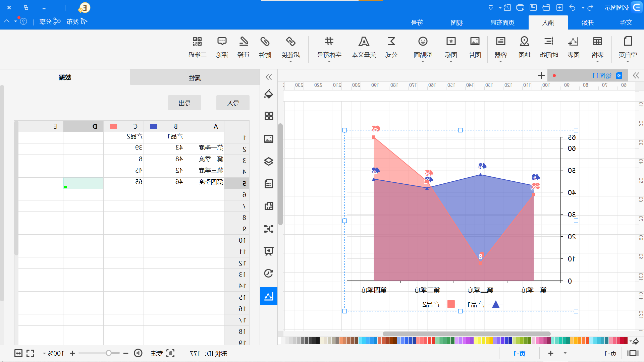Click column B blue series color swatch
The width and height of the screenshot is (644, 362).
click(154, 126)
